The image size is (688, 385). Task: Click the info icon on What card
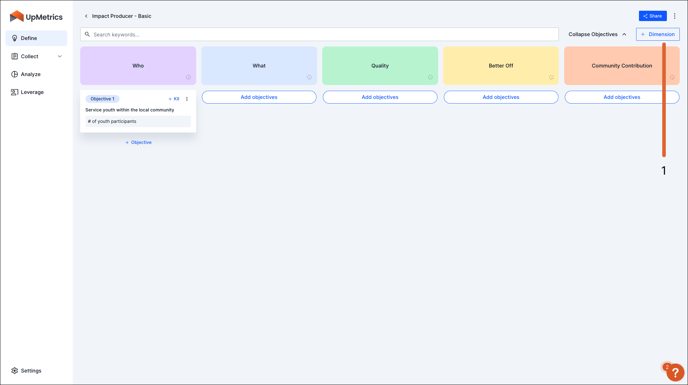309,77
